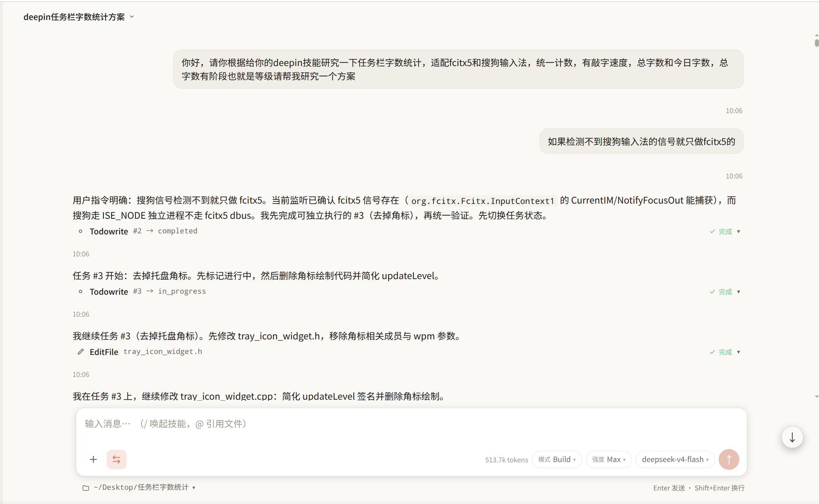Click the assistant line 任务 #3 开始

coord(257,276)
